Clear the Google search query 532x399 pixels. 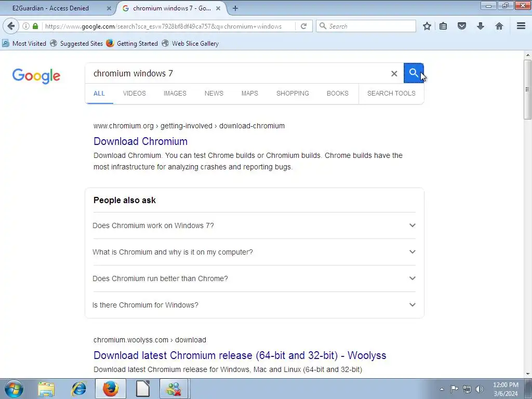[x=394, y=73]
